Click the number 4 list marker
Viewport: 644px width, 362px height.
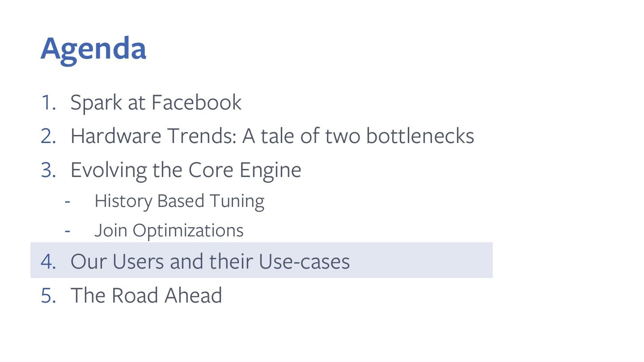click(x=48, y=261)
